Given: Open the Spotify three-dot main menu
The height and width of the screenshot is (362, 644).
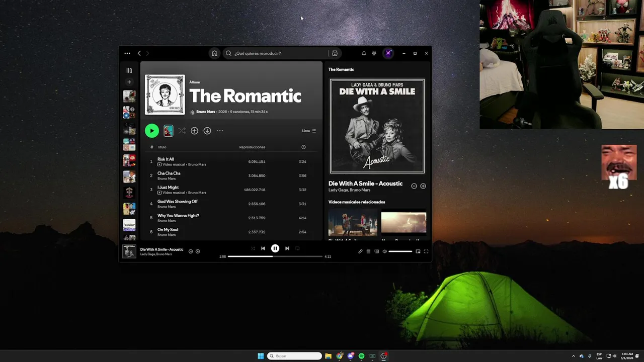Looking at the screenshot, I should [x=127, y=53].
